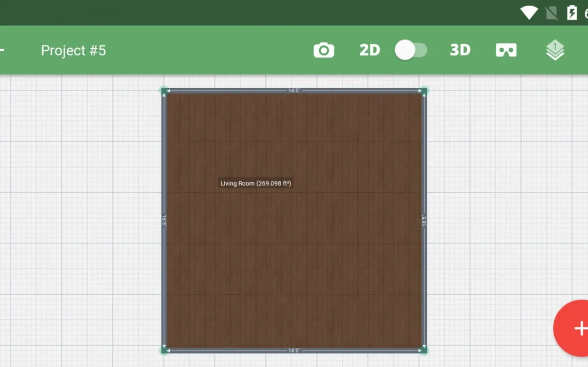The image size is (588, 367).
Task: Select the room's top-right corner handle
Action: click(424, 91)
